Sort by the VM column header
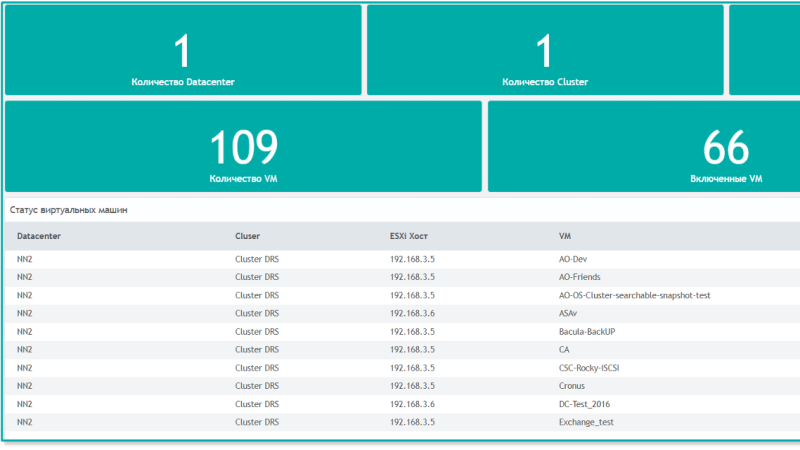The image size is (800, 450). click(x=565, y=236)
